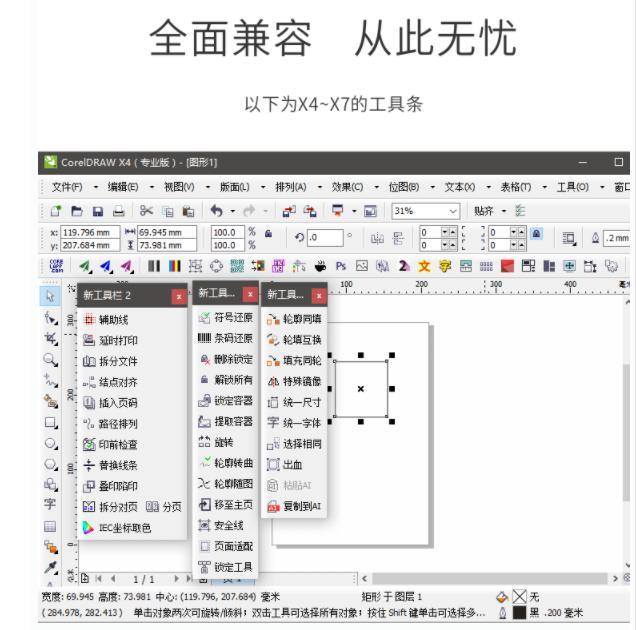Toggle the round corners together lock
Screen dimensions: 636x630
pos(536,234)
